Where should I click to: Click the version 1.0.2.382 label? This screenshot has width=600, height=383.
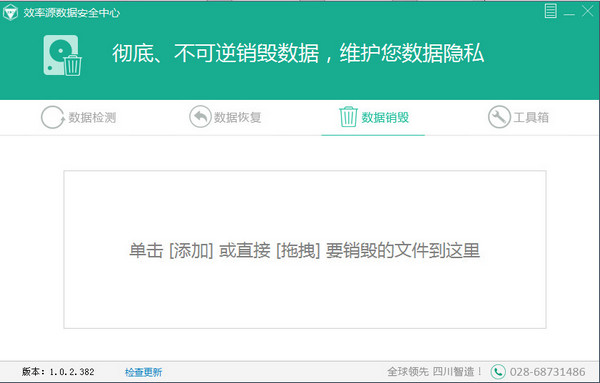(58, 372)
